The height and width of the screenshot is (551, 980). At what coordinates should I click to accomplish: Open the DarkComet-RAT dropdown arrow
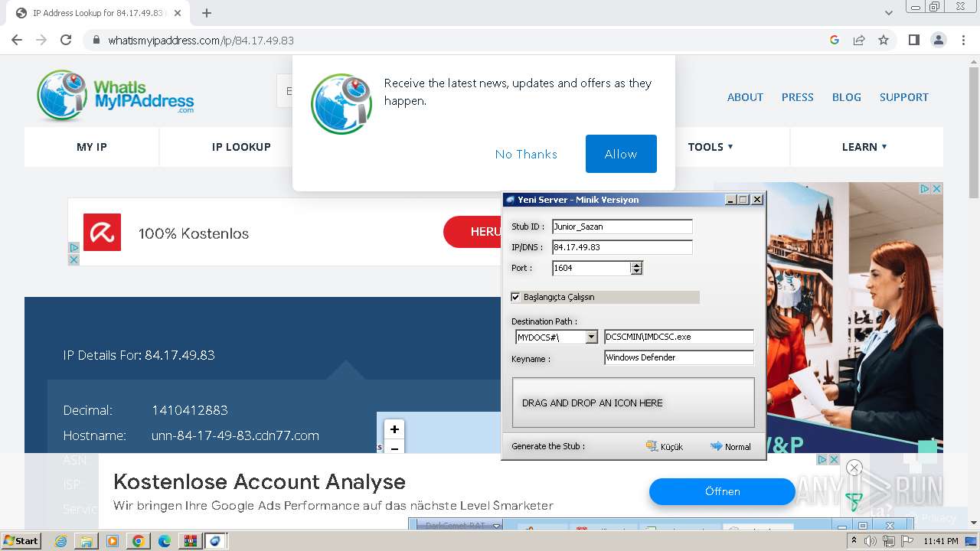(x=496, y=526)
